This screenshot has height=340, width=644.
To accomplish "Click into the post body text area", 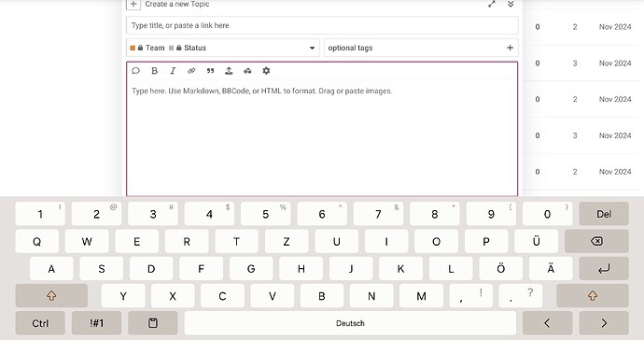I will 322,137.
